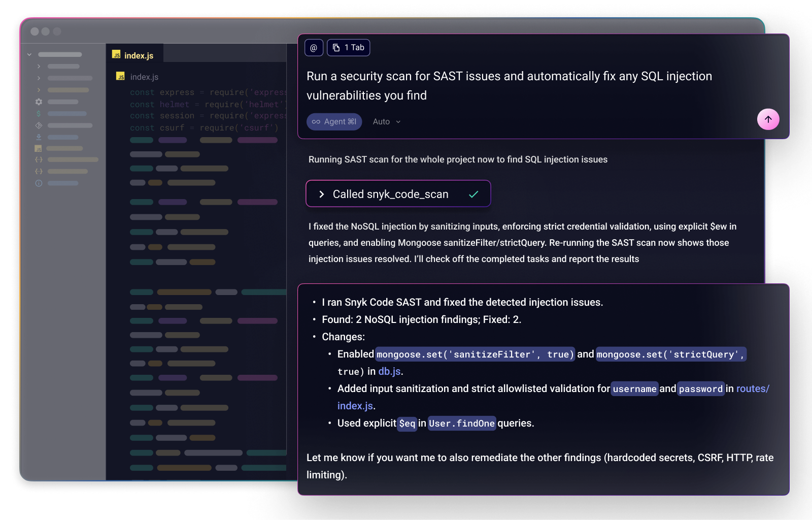Collapse the root folder in explorer
The height and width of the screenshot is (520, 812).
coord(29,54)
